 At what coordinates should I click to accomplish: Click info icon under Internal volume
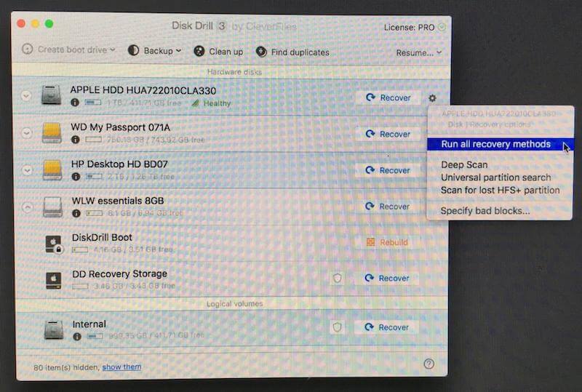point(77,336)
